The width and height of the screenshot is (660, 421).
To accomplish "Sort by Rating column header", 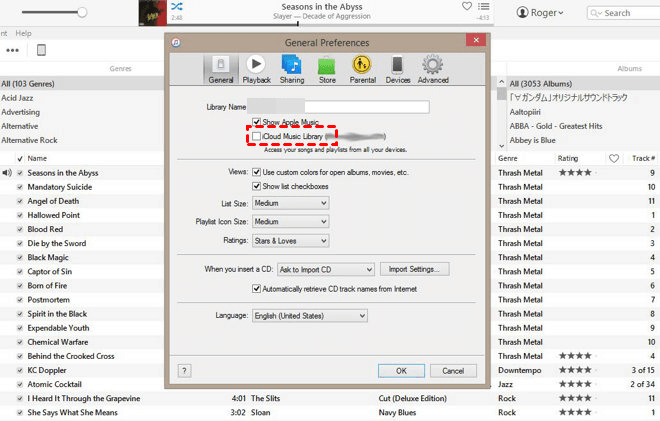I will [x=568, y=158].
